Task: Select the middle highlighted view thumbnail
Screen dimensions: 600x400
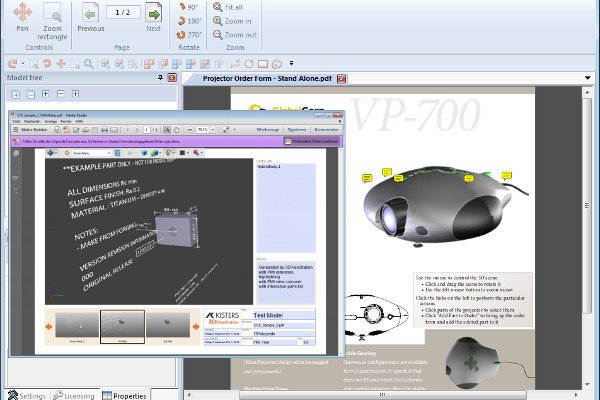Action: (x=122, y=327)
